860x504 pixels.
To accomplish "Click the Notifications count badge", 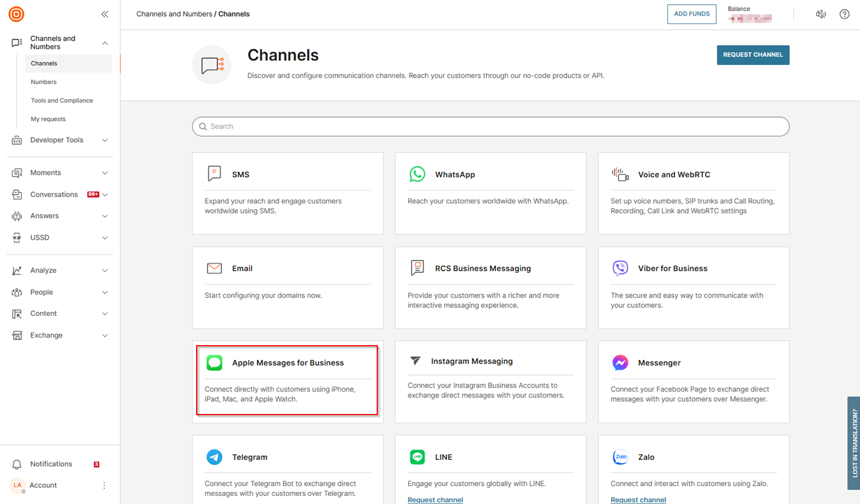I will click(x=96, y=464).
